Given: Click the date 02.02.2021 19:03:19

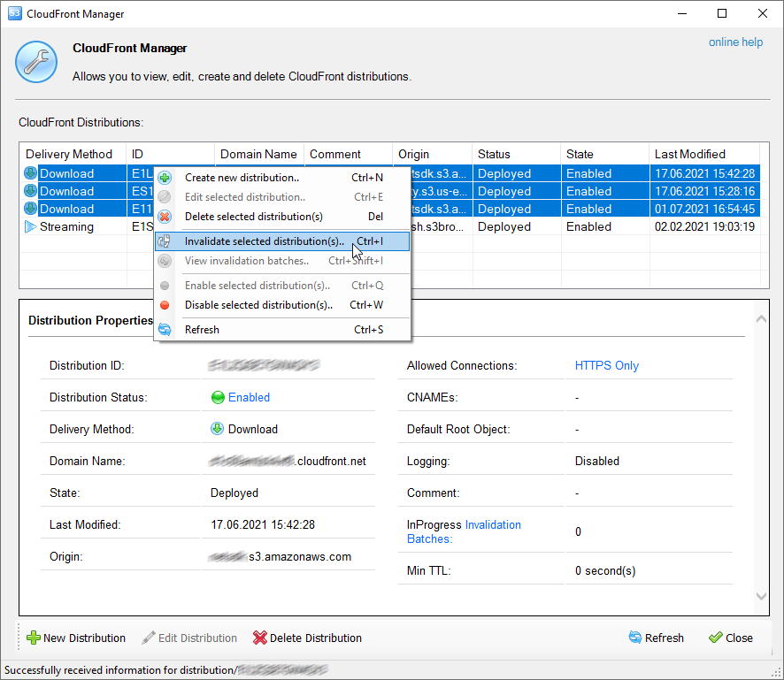Looking at the screenshot, I should click(704, 227).
